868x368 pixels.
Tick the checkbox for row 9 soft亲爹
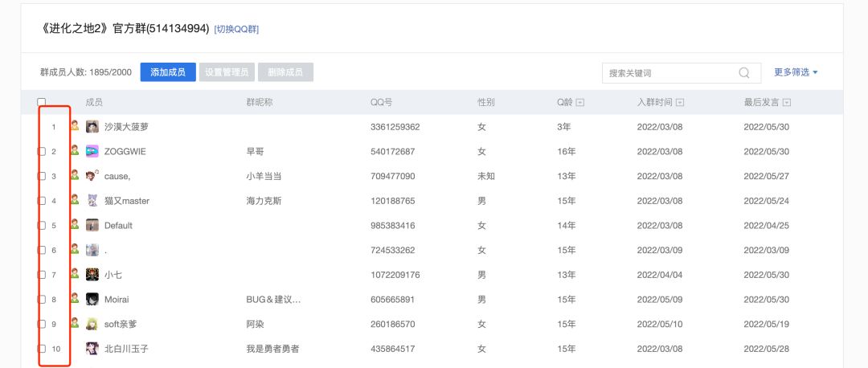coord(42,324)
